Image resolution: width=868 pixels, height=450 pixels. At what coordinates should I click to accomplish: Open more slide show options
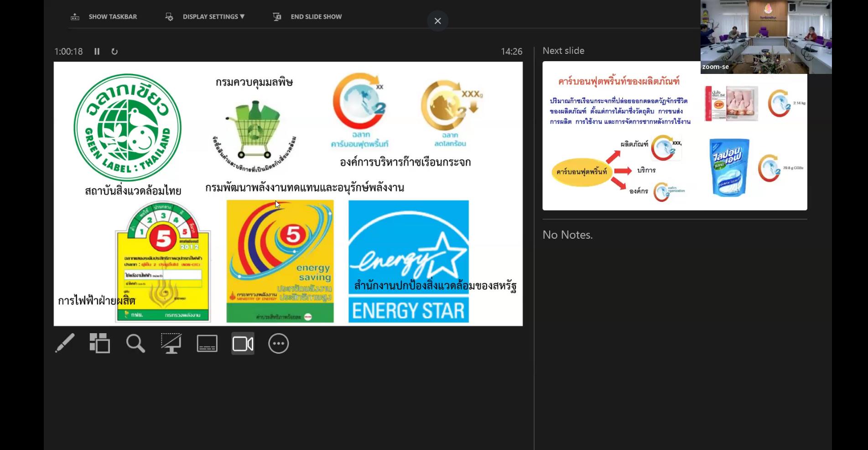tap(279, 343)
